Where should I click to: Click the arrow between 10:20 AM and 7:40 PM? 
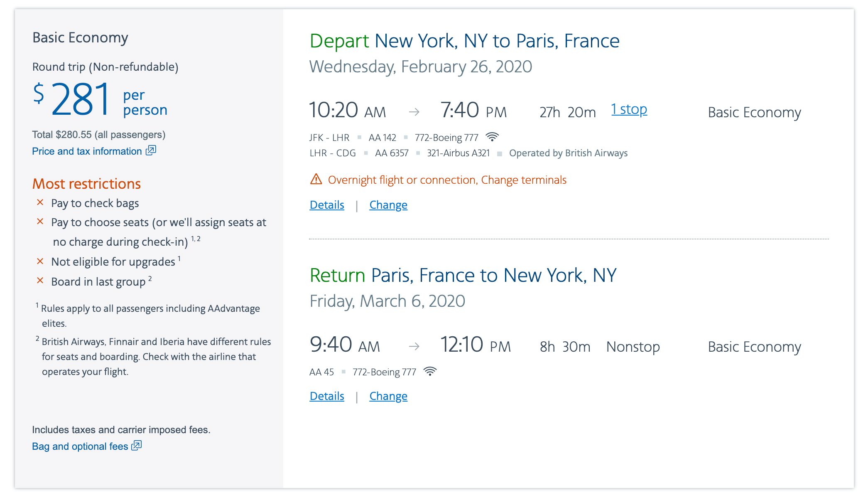(414, 112)
